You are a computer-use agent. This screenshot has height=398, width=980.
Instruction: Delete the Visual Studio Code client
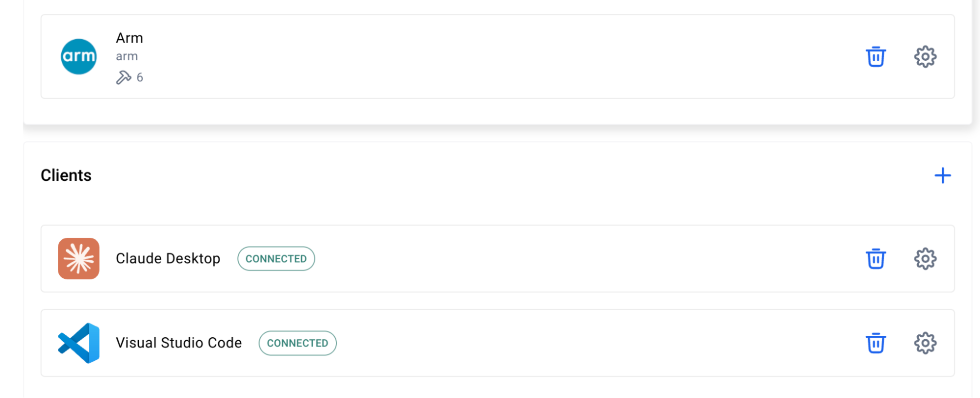876,343
